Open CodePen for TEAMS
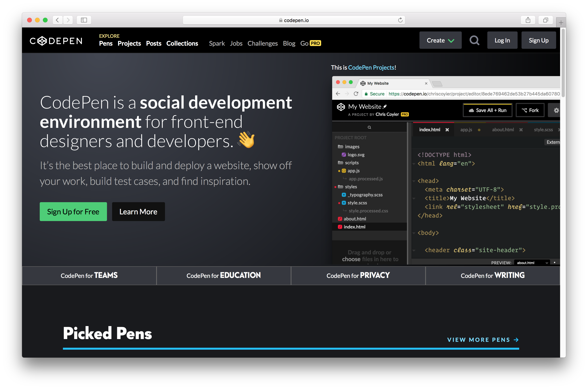 (89, 276)
